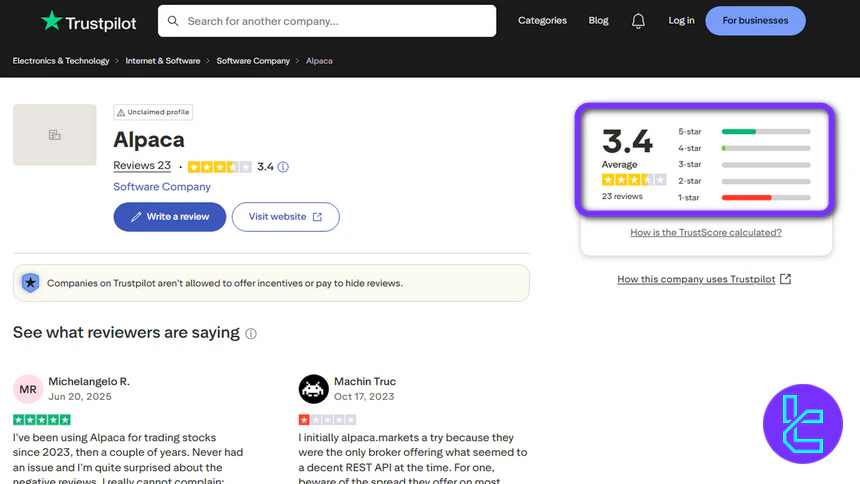Image resolution: width=860 pixels, height=484 pixels.
Task: Open 'Internet & Software' breadcrumb
Action: pyautogui.click(x=163, y=61)
